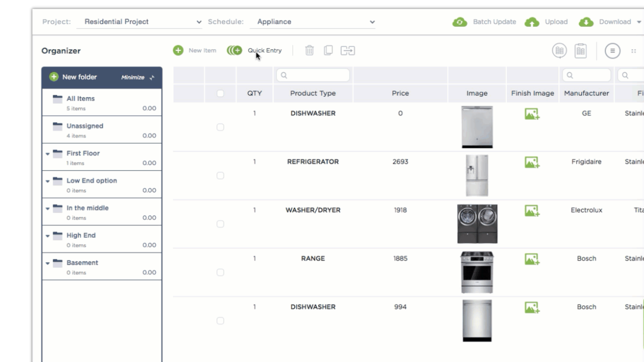Open the Bosch dishwasher thumbnail image
Image resolution: width=644 pixels, height=362 pixels.
click(477, 321)
